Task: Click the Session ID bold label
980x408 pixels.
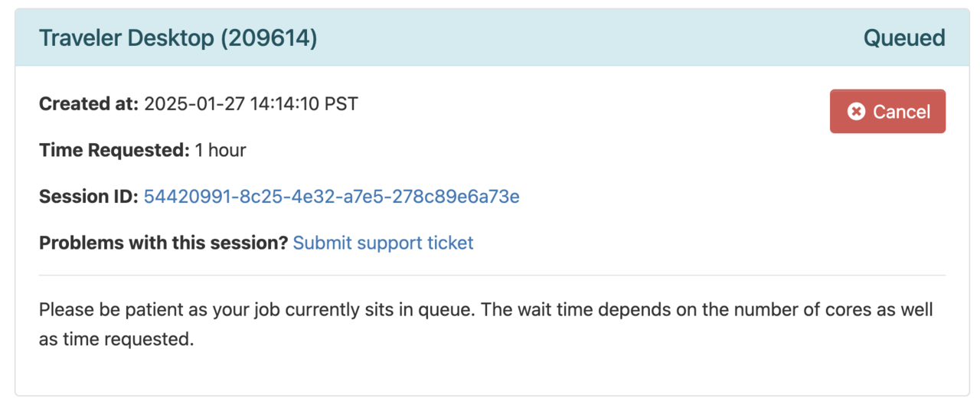Action: point(89,197)
